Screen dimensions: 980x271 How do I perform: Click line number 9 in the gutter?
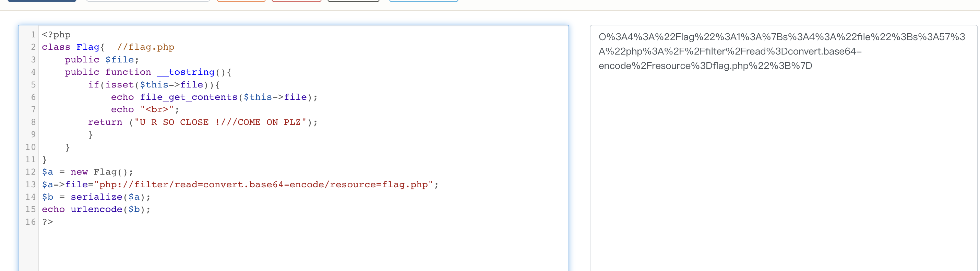coord(34,134)
